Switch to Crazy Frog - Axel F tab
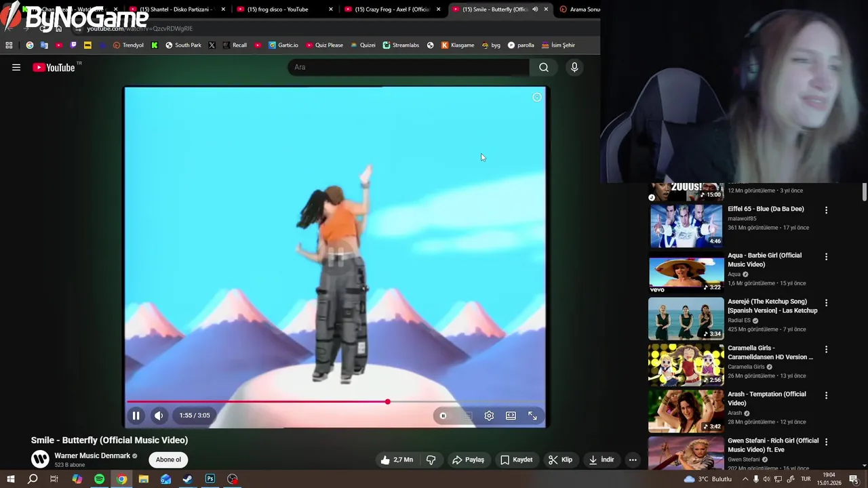 pos(392,9)
